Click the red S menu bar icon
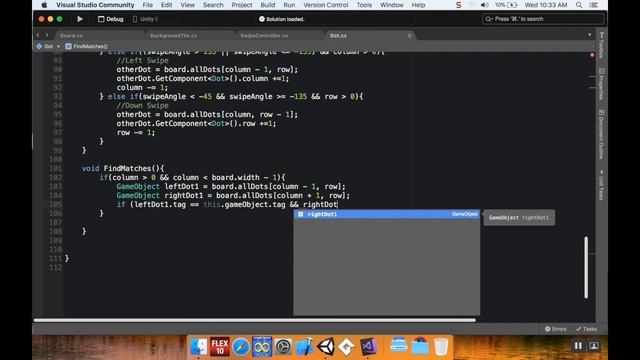This screenshot has width=640, height=360. pyautogui.click(x=458, y=5)
